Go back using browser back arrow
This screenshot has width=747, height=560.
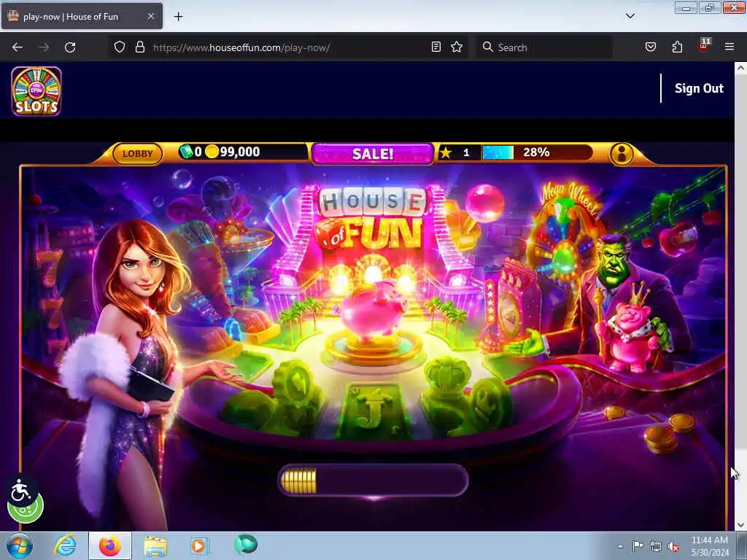pos(18,47)
